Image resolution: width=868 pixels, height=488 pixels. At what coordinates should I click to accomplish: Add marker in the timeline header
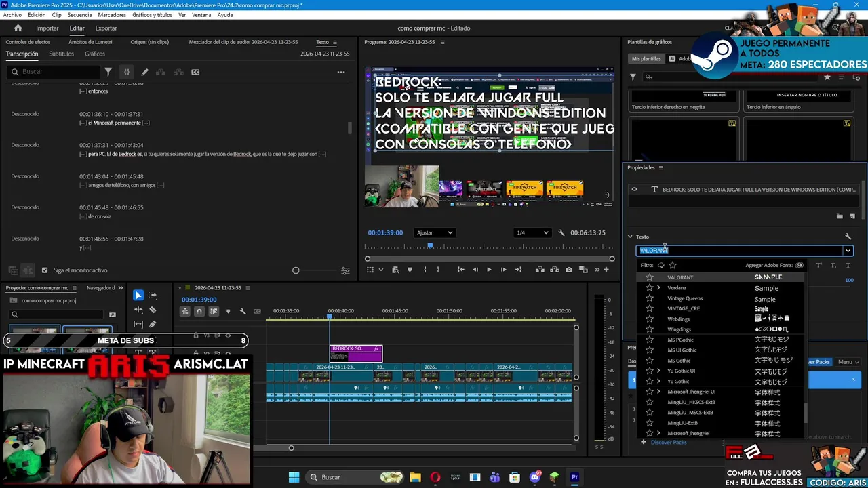[228, 311]
